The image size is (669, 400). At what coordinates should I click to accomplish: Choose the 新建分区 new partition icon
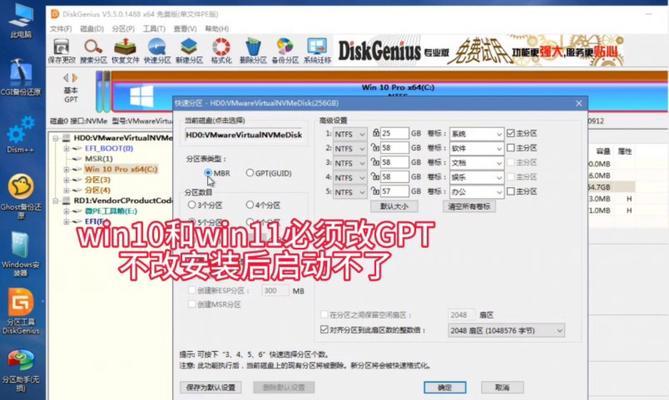pos(189,51)
